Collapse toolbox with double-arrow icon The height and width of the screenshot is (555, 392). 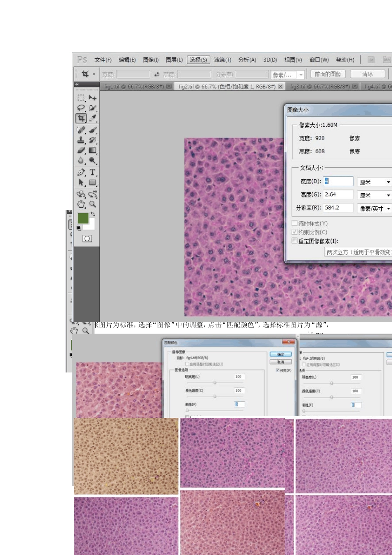point(77,84)
